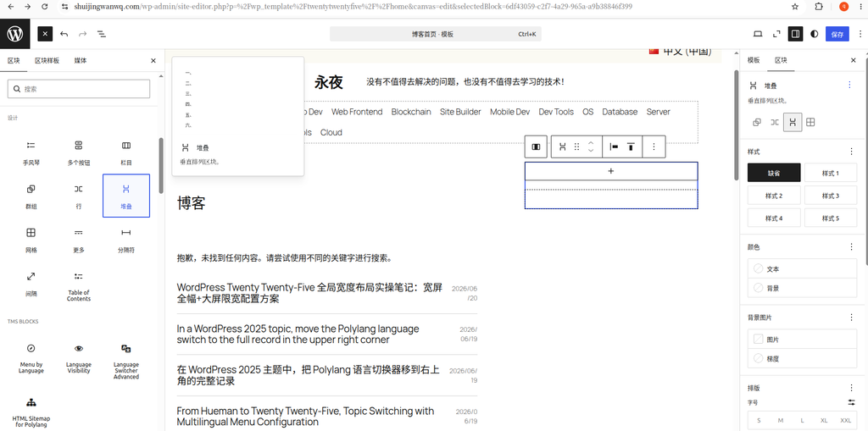
Task: Insert the 行 row block
Action: (79, 196)
